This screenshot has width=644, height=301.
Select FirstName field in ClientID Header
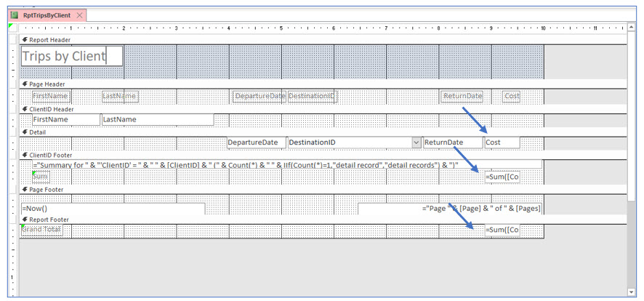click(65, 119)
